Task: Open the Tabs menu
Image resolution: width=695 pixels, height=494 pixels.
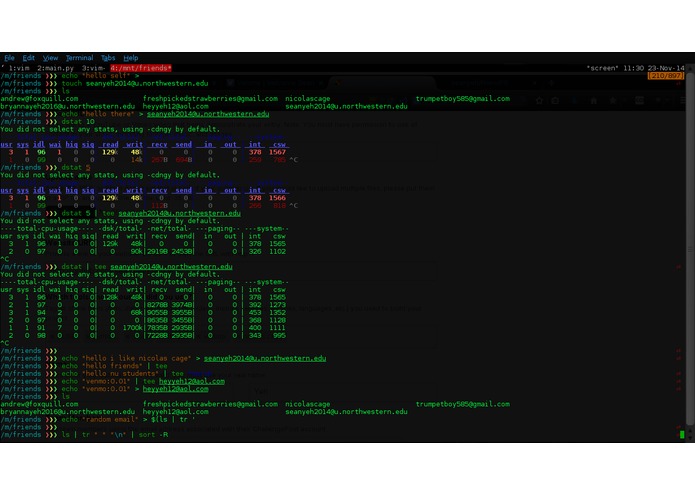Action: pyautogui.click(x=108, y=58)
